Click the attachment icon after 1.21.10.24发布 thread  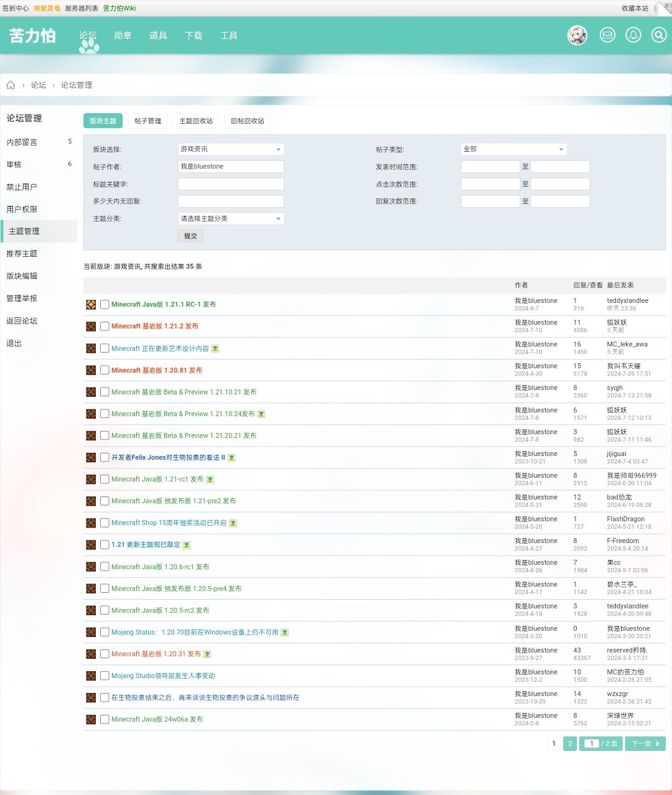coord(261,414)
